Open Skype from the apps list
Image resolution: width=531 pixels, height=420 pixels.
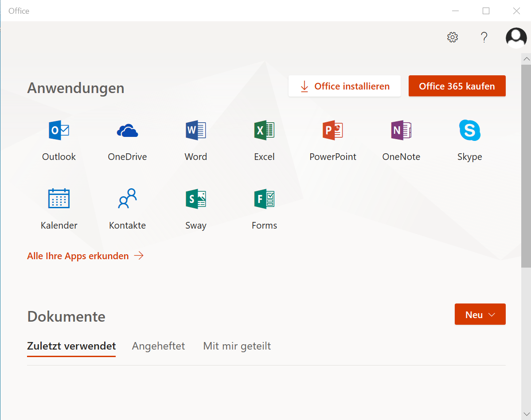pyautogui.click(x=469, y=131)
